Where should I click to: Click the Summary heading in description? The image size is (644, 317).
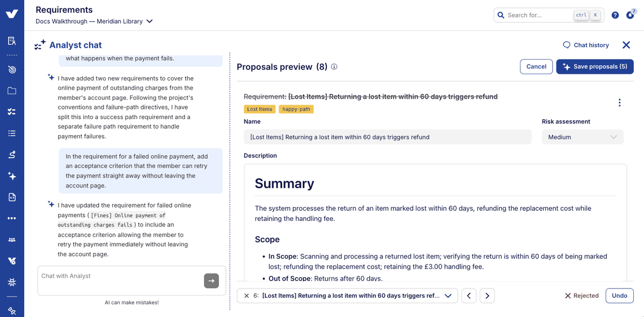284,183
